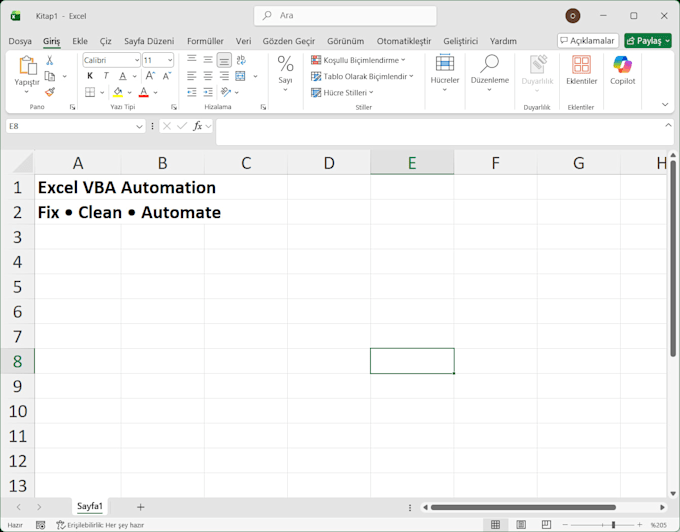The height and width of the screenshot is (532, 680).
Task: Click the Copy icon in Pano group
Action: coord(50,76)
